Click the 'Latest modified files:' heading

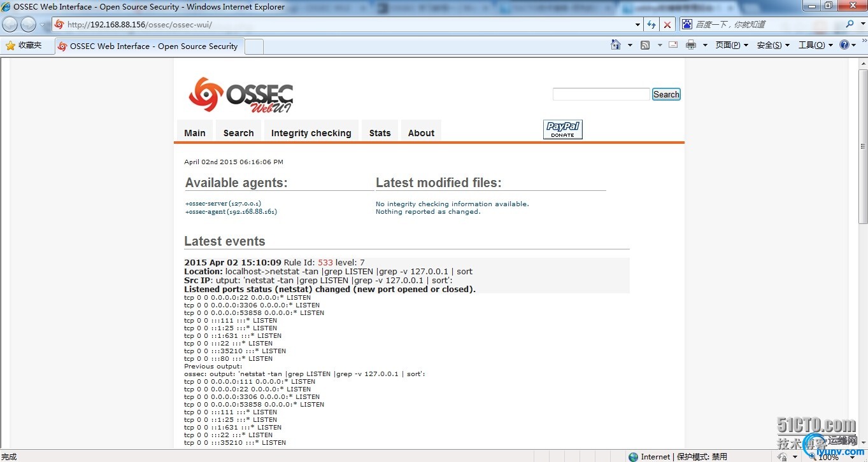point(439,183)
